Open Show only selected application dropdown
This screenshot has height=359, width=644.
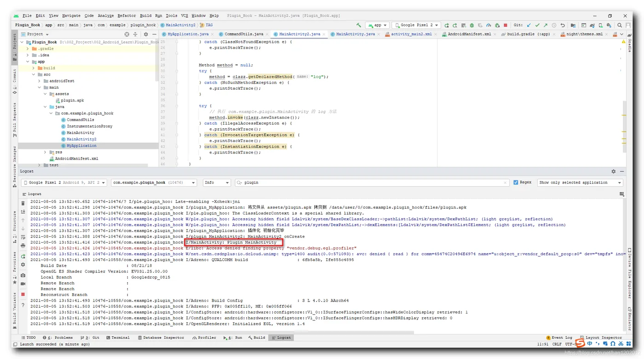click(x=580, y=182)
